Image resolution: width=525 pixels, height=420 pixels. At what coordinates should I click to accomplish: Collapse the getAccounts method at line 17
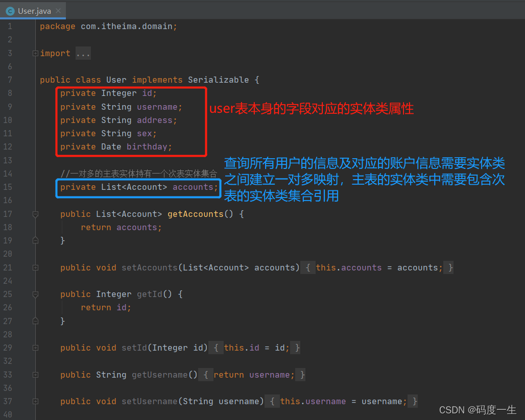[x=35, y=214]
